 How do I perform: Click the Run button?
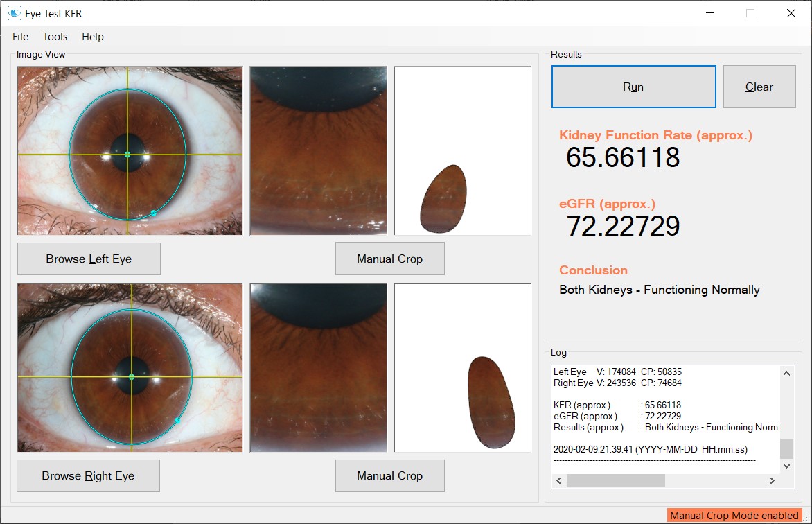pyautogui.click(x=633, y=87)
